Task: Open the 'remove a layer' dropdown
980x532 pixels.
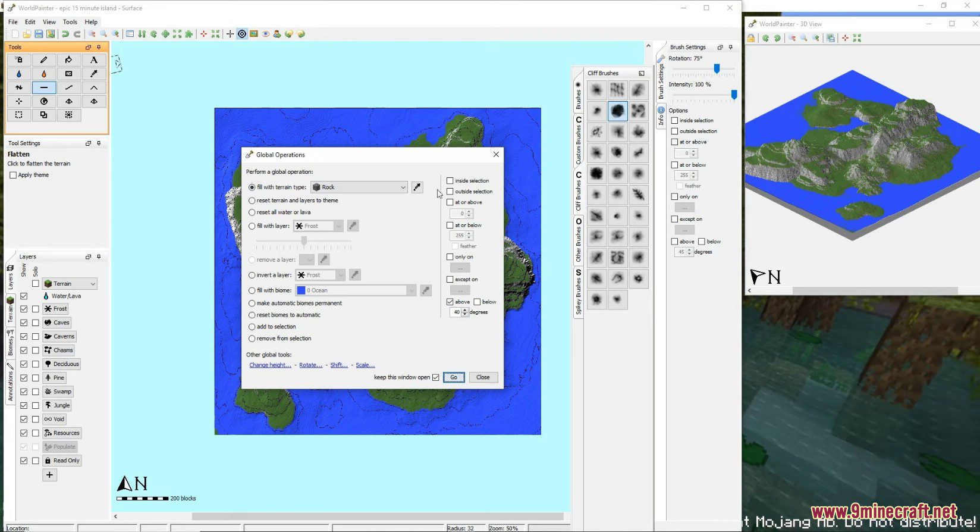Action: 306,259
